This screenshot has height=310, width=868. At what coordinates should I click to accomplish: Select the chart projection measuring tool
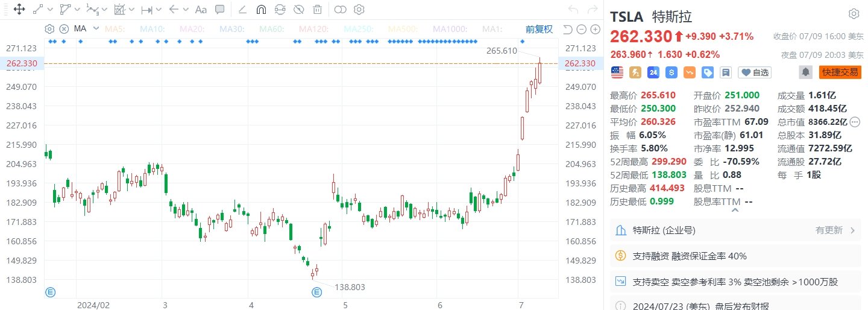click(x=119, y=9)
